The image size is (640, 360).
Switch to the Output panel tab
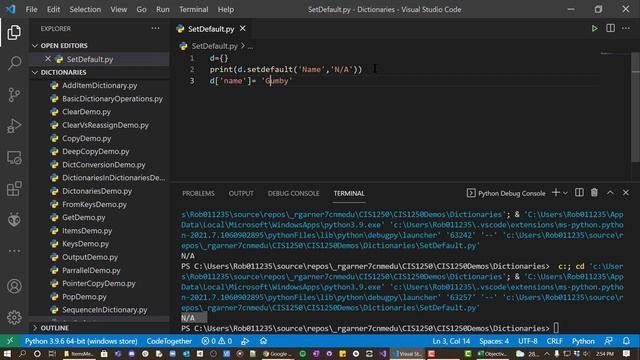pyautogui.click(x=241, y=193)
